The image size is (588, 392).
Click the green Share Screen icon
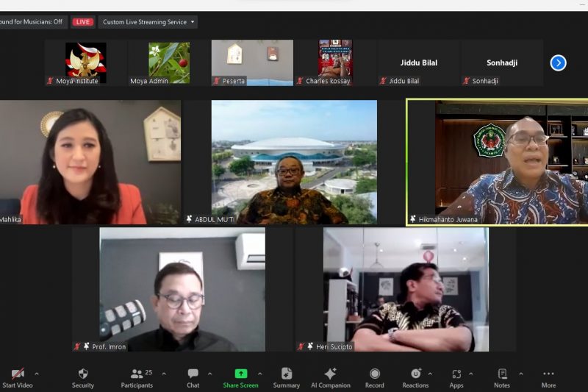(x=240, y=374)
